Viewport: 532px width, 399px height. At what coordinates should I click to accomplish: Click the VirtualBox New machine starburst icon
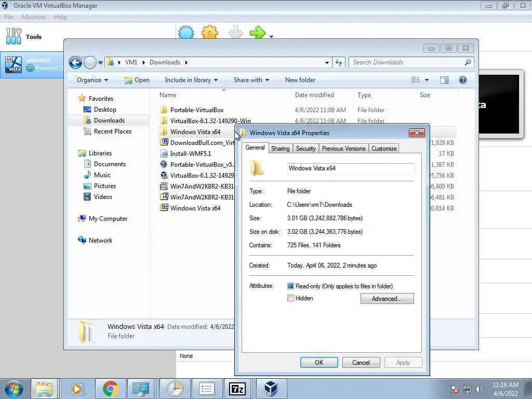coord(186,32)
